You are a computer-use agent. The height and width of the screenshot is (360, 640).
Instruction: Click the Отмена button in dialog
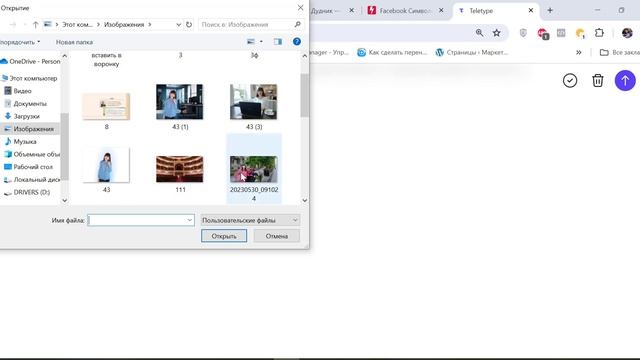click(x=277, y=236)
